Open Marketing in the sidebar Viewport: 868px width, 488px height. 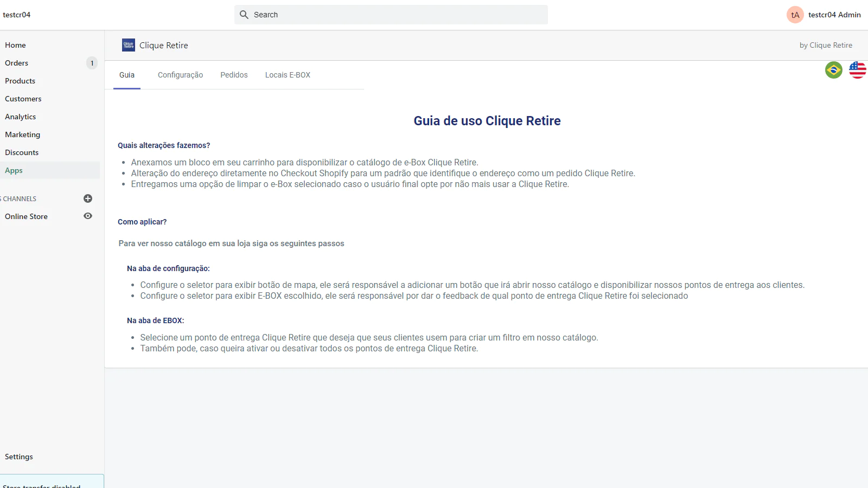click(x=23, y=134)
